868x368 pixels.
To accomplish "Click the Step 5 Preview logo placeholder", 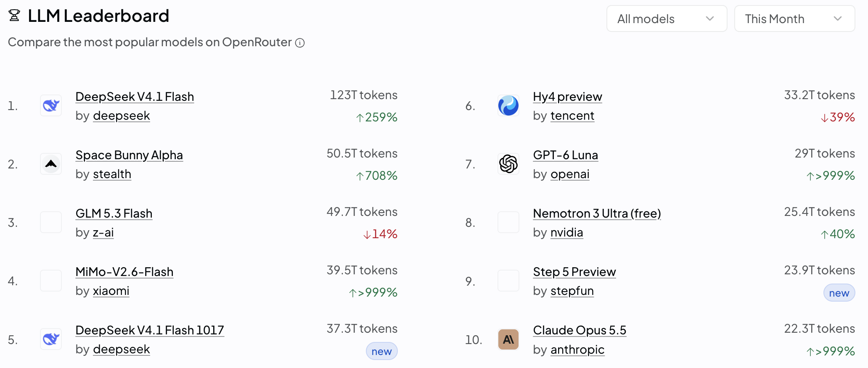I will pyautogui.click(x=508, y=281).
